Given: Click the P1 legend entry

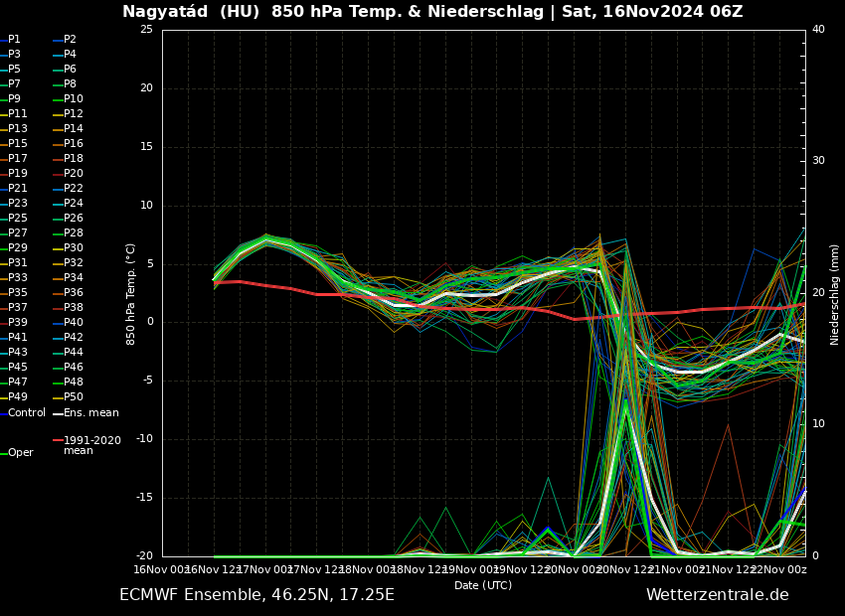Looking at the screenshot, I should [14, 40].
